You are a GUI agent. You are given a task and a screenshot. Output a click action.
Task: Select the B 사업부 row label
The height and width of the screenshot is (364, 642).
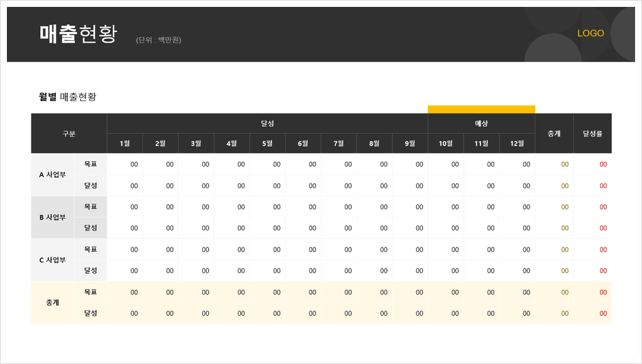point(52,218)
